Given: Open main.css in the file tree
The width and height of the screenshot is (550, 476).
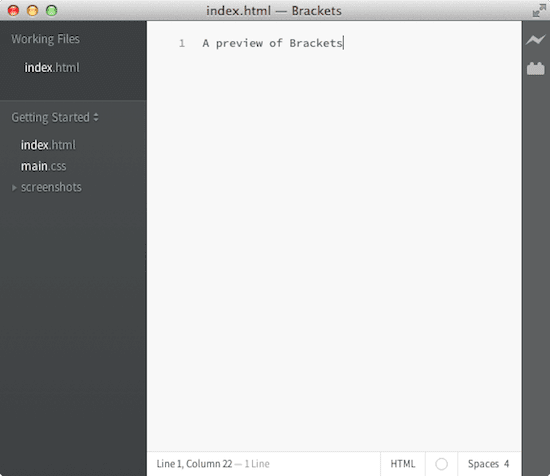Looking at the screenshot, I should pos(43,166).
